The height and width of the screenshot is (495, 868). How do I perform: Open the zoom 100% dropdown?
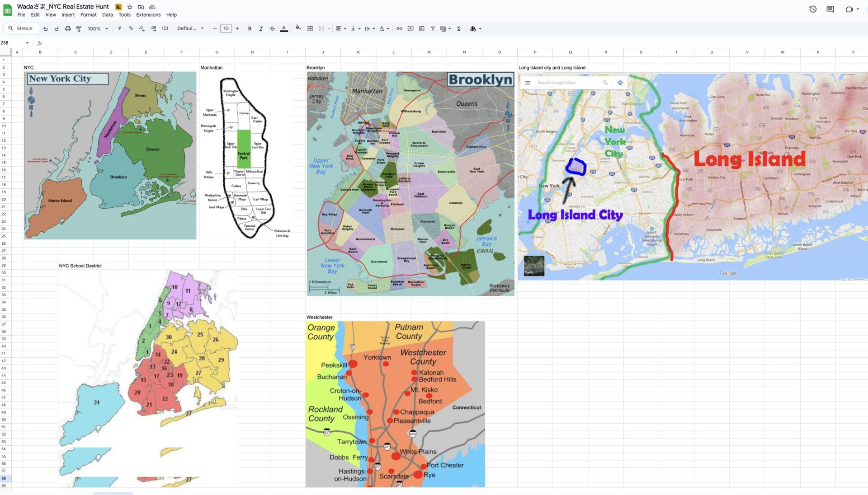tap(98, 28)
